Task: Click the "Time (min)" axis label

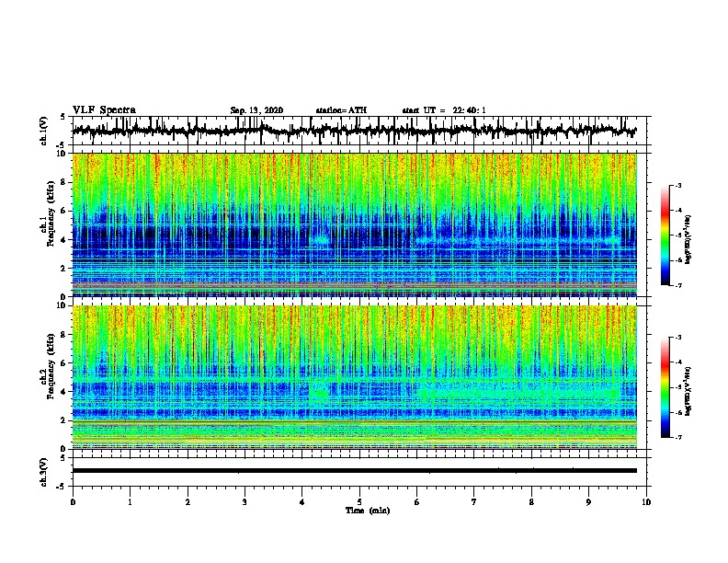Action: click(x=368, y=511)
